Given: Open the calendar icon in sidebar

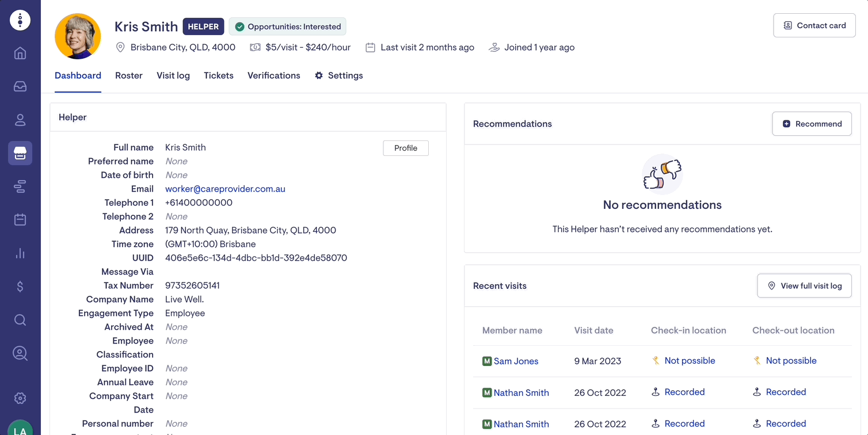Looking at the screenshot, I should 20,220.
